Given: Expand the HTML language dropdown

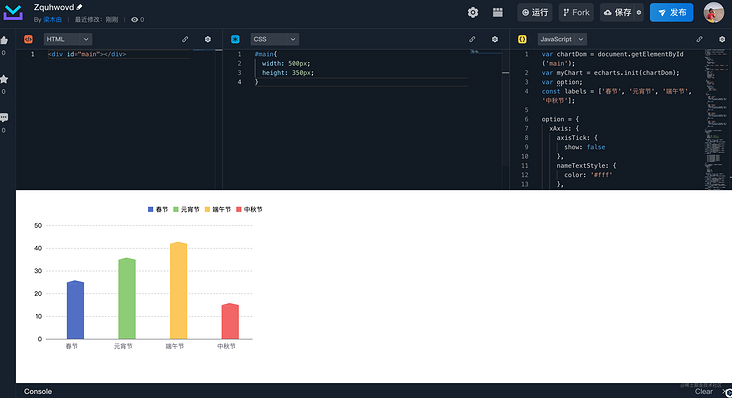Looking at the screenshot, I should pos(68,39).
